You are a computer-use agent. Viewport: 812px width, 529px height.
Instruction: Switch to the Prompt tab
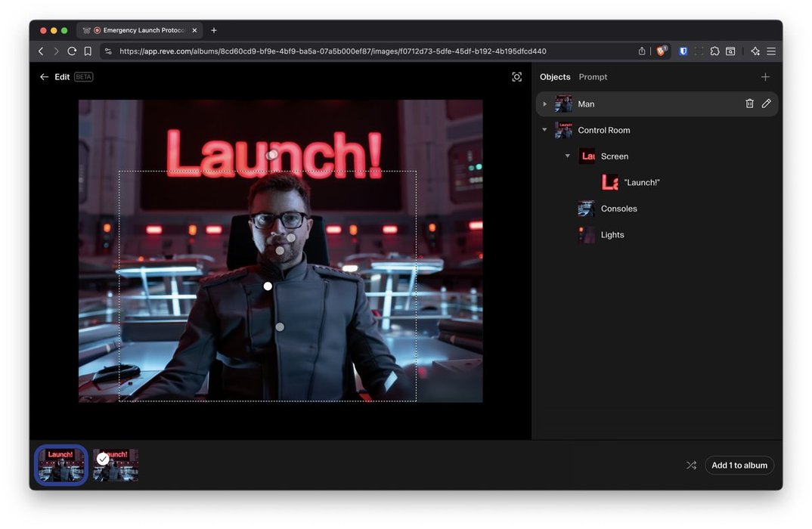coord(593,77)
